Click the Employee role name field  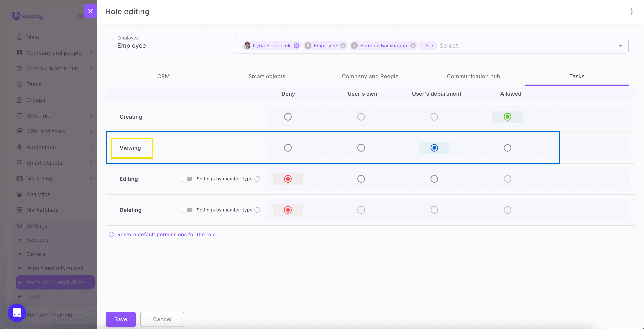pyautogui.click(x=171, y=46)
